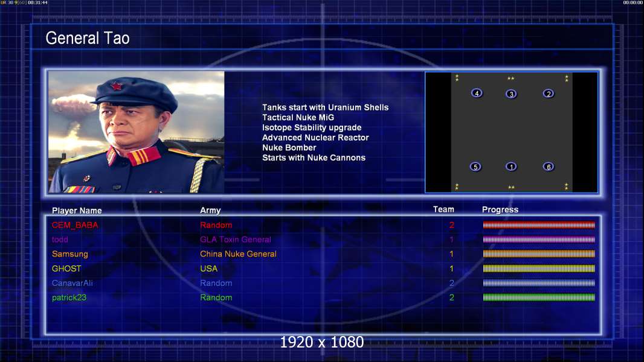The width and height of the screenshot is (644, 362).
Task: Click CanavarAli's blue progress bar
Action: [539, 283]
